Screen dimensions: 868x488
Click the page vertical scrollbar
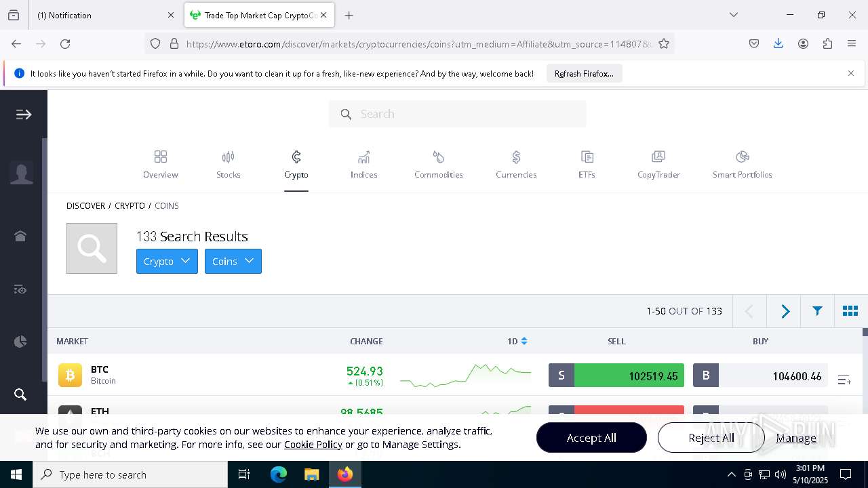coord(865,332)
